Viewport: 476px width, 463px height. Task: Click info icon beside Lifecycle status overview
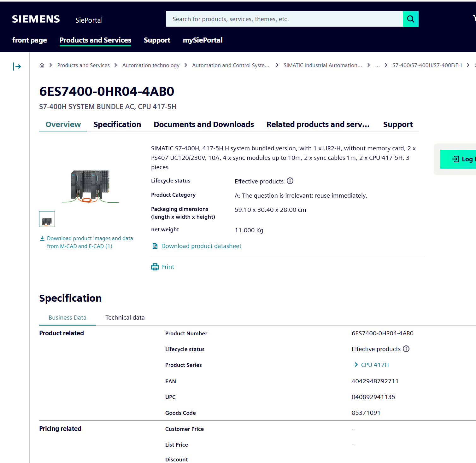pyautogui.click(x=290, y=181)
